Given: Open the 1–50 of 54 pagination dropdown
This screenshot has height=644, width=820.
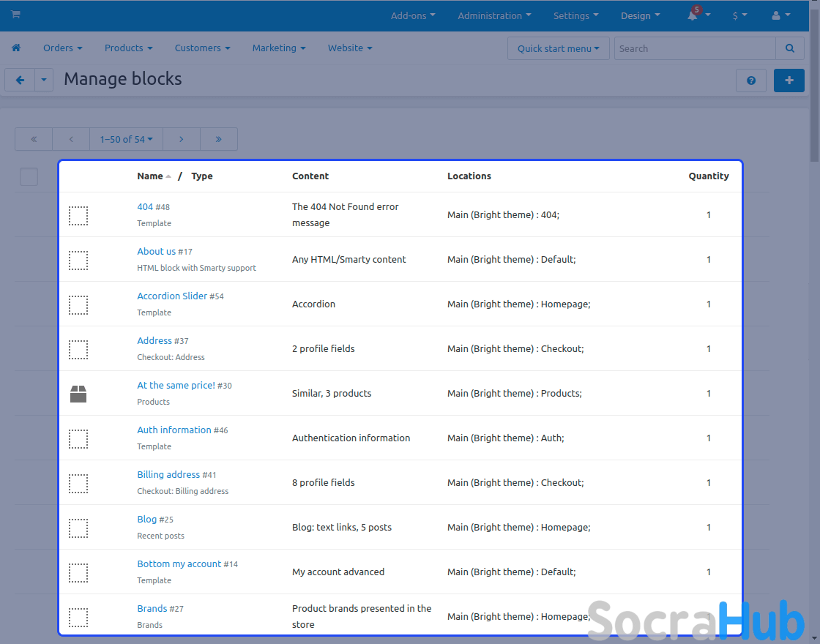Looking at the screenshot, I should pos(126,139).
